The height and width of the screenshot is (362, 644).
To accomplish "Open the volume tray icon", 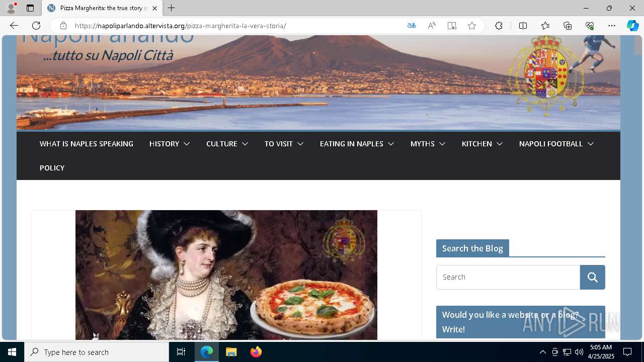I will [x=579, y=352].
